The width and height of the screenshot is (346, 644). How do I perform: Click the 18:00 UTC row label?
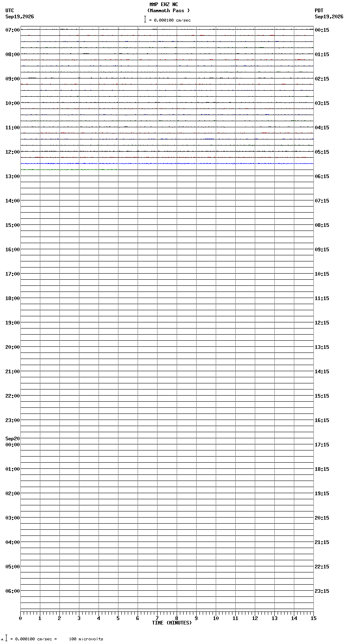pyautogui.click(x=13, y=298)
